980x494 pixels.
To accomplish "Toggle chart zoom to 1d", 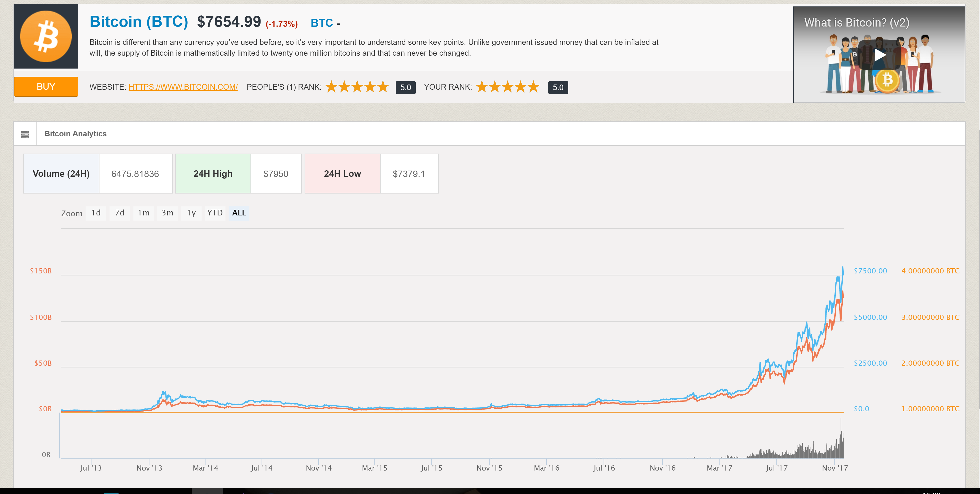I will pyautogui.click(x=96, y=213).
